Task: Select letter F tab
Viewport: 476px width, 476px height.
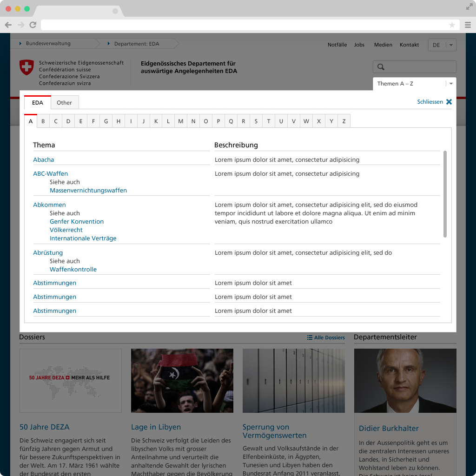Action: (93, 121)
